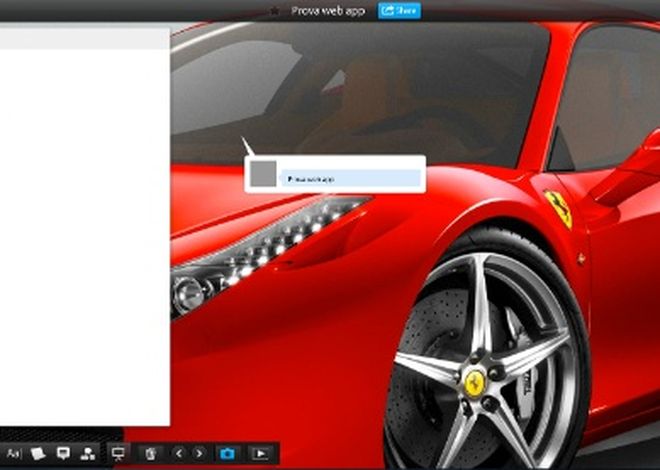Click the presentation screen icon
The image size is (660, 470).
click(118, 454)
